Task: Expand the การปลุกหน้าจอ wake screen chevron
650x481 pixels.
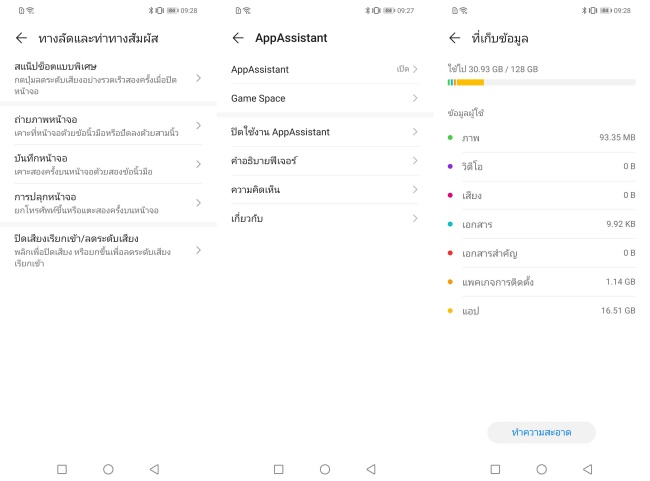Action: (x=199, y=203)
